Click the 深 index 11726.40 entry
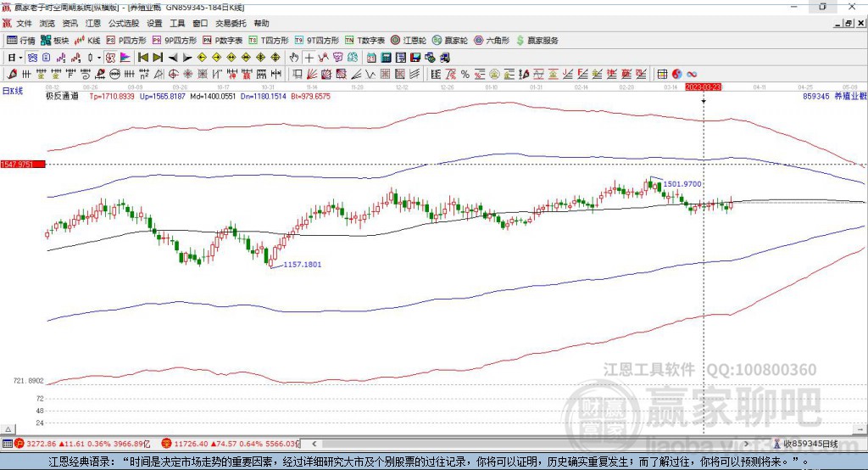This screenshot has width=868, height=470. 230,444
